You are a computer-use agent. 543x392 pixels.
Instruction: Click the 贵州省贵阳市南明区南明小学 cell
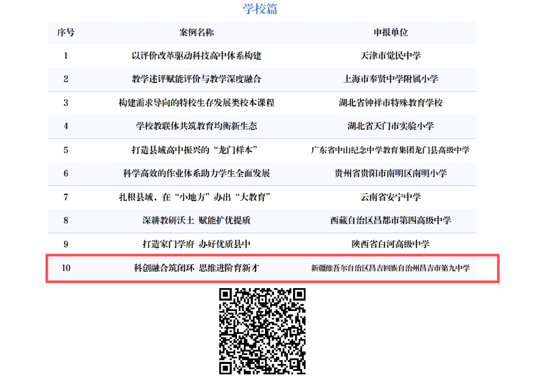[x=390, y=173]
